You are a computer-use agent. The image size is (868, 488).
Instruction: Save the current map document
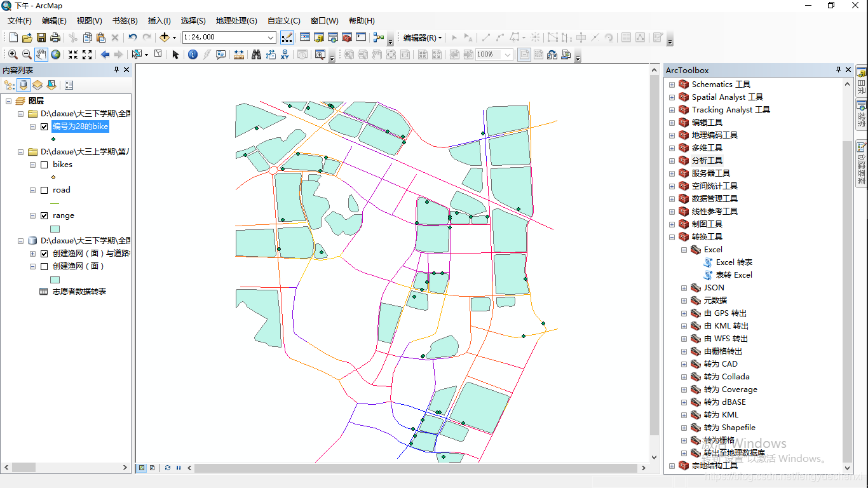point(41,37)
